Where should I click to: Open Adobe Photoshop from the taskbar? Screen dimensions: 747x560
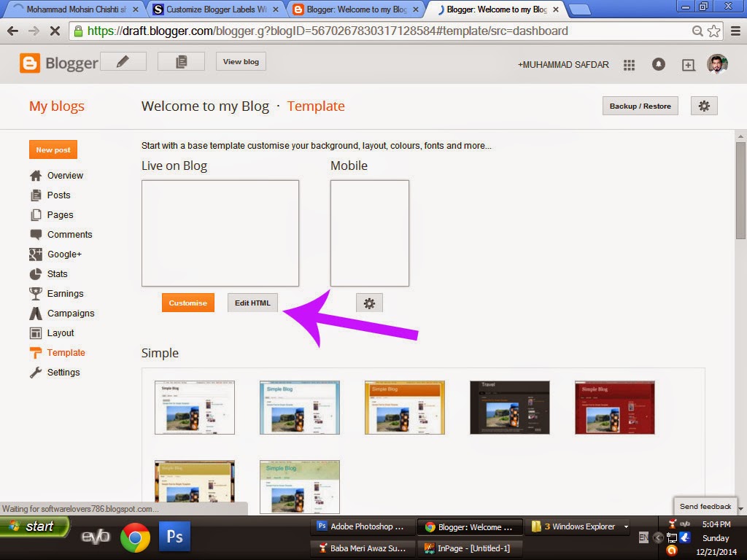[361, 526]
